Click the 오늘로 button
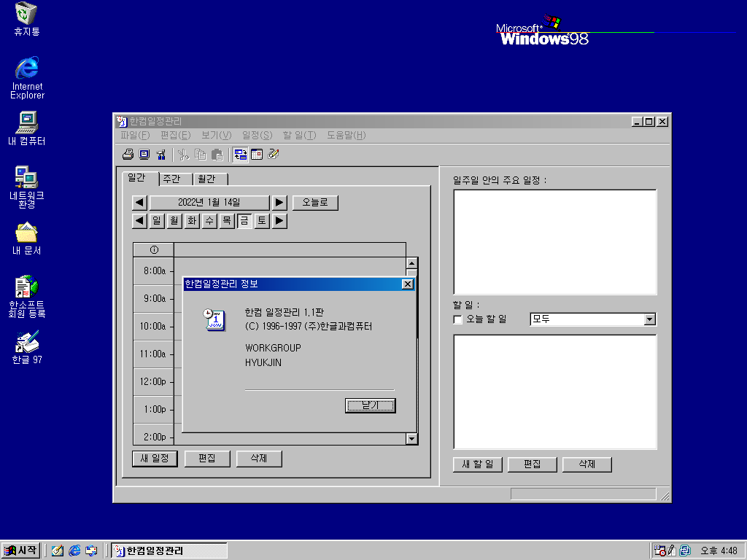The image size is (747, 560). pos(315,203)
